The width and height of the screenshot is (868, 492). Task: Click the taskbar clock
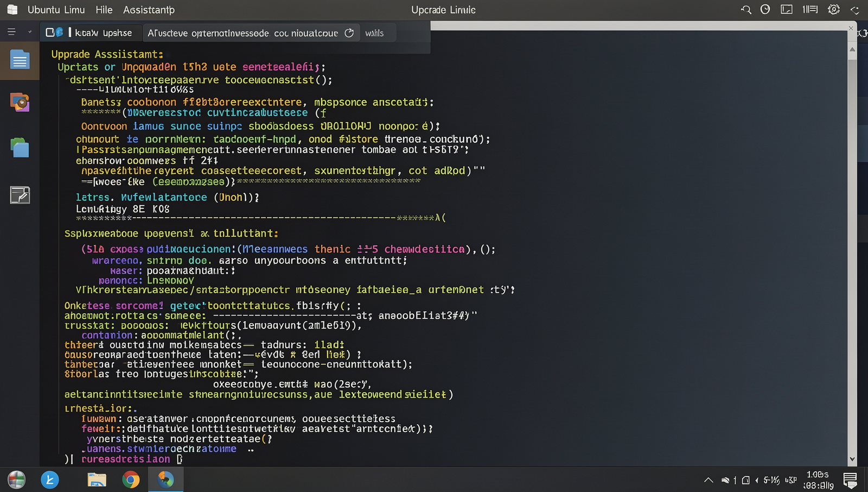coord(818,480)
